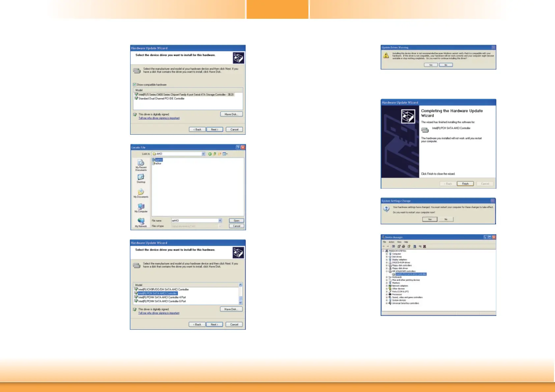Open Action menu in Device Manager
This screenshot has height=392, width=555.
[392, 242]
